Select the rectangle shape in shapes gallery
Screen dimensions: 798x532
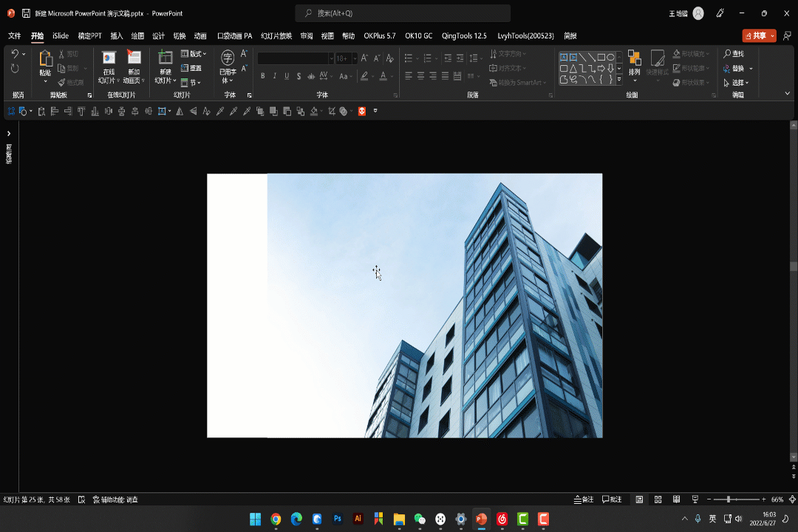coord(601,57)
